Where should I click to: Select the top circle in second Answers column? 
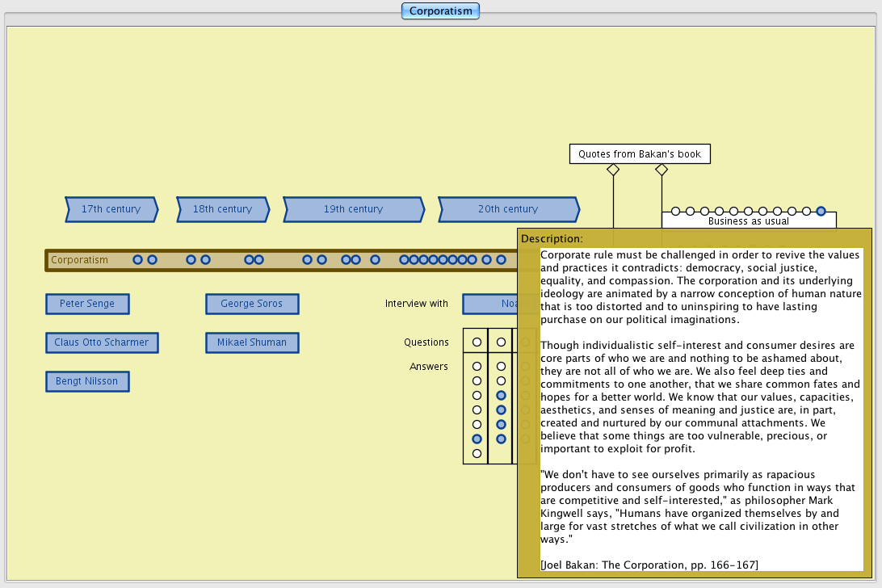tap(501, 366)
